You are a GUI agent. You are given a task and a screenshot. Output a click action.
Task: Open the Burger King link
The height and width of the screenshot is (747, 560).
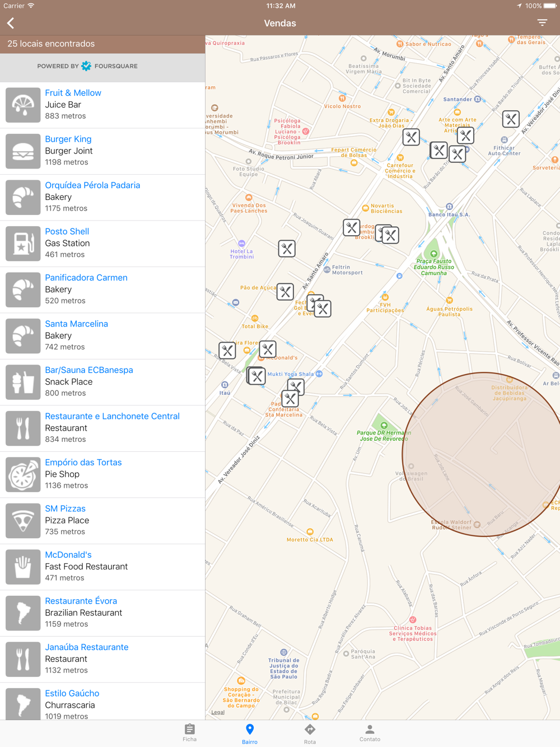coord(68,139)
